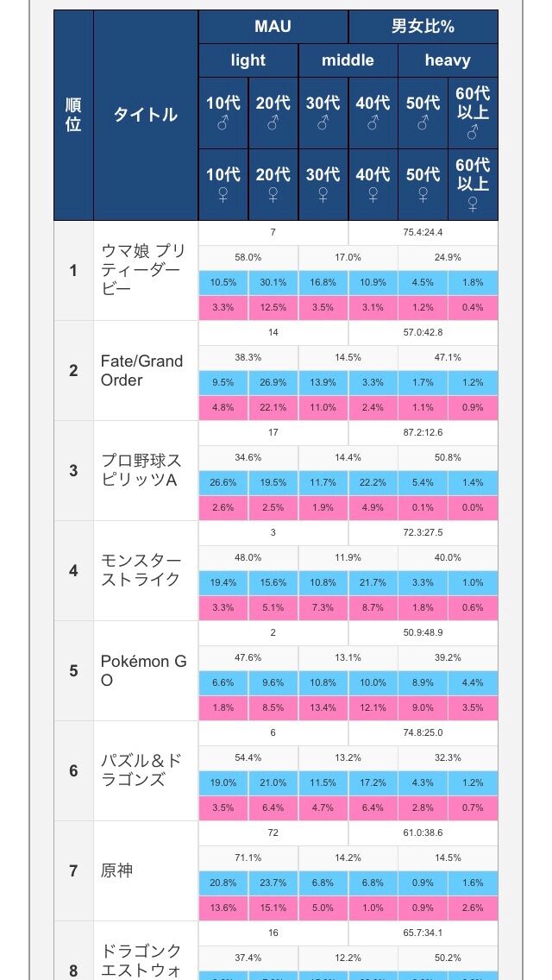Click the 71.1% light cell for 原神

point(248,857)
